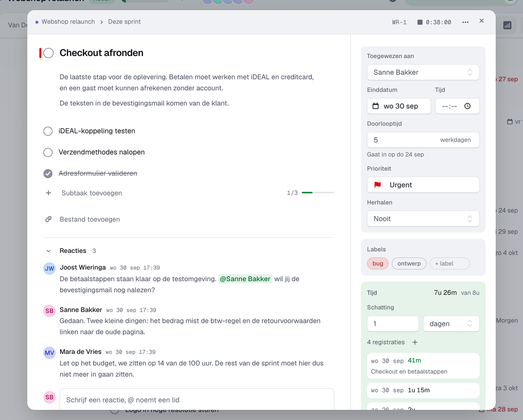Open the Deze sprint breadcrumb
523x420 pixels.
tap(124, 22)
